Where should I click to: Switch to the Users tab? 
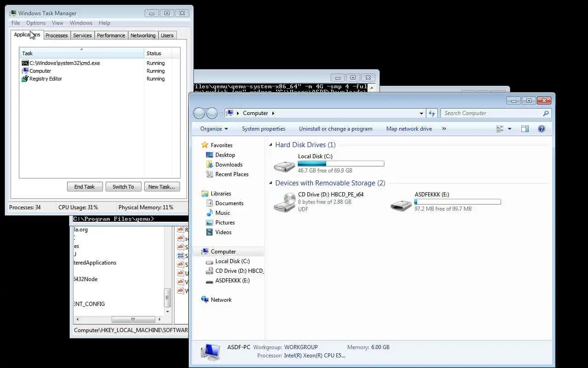[167, 35]
